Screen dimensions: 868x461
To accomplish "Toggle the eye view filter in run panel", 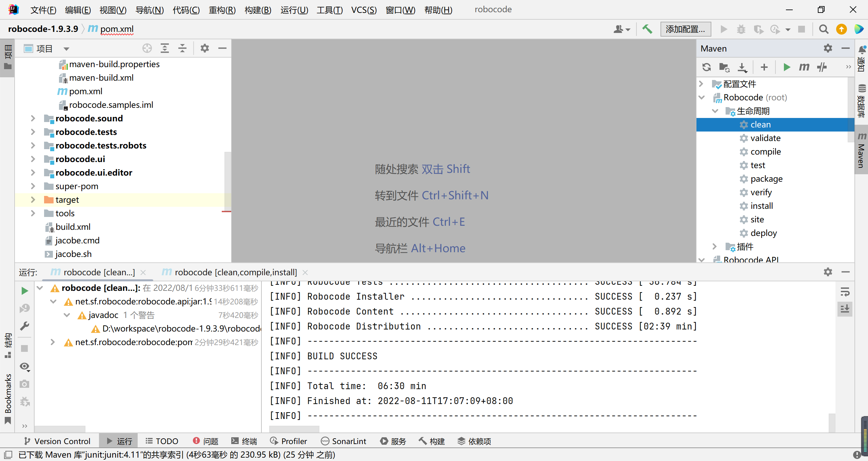I will 24,366.
